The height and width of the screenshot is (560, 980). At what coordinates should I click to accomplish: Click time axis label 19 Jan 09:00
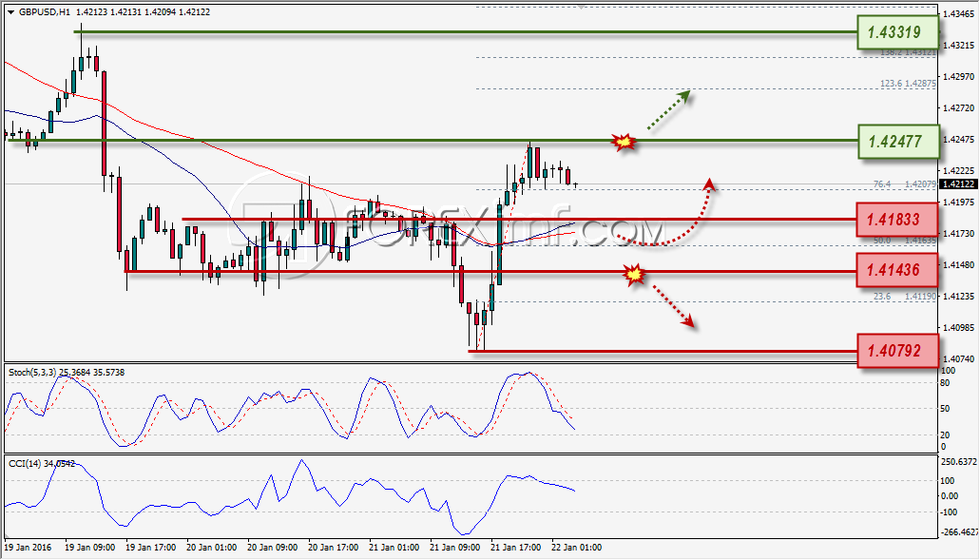pos(89,547)
